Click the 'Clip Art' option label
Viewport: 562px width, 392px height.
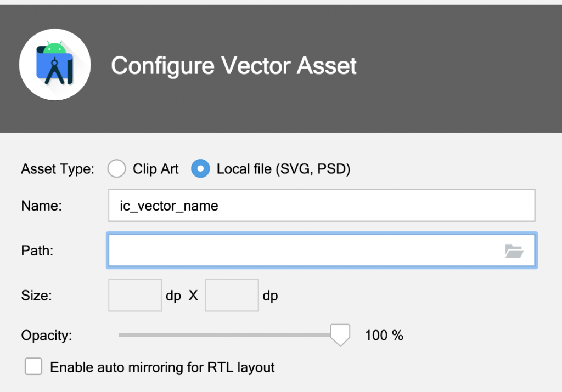(156, 169)
